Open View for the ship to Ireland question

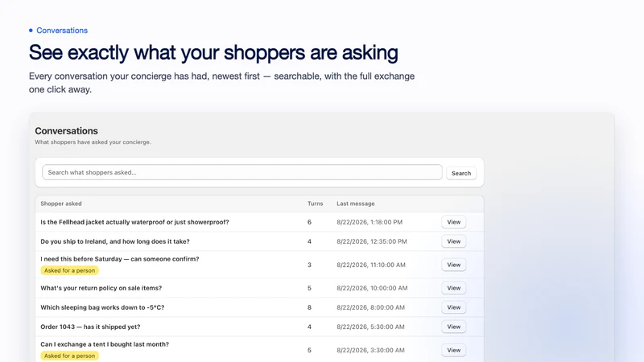click(453, 241)
